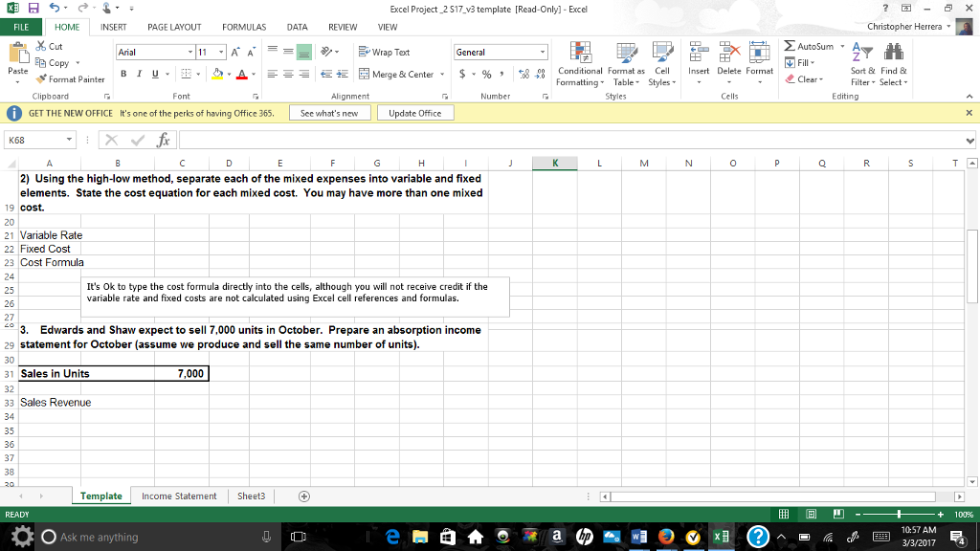Expand the font size dropdown
The width and height of the screenshot is (980, 551).
click(220, 51)
